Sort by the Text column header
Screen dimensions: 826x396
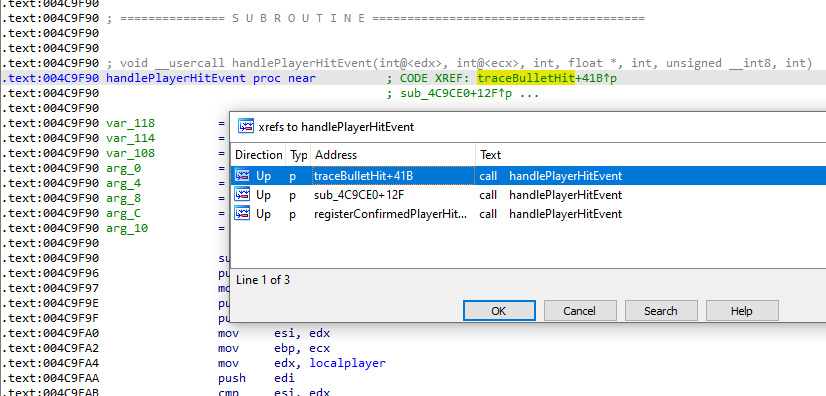click(651, 155)
